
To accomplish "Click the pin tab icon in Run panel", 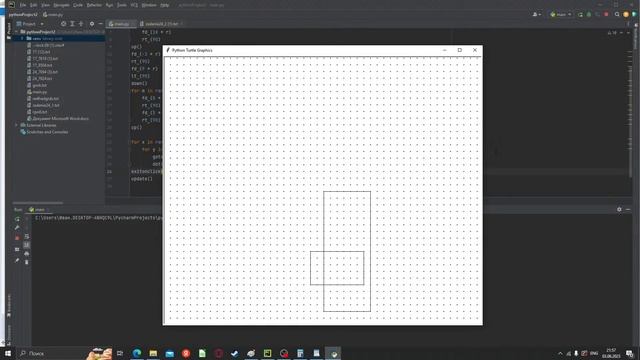I will coord(17,260).
